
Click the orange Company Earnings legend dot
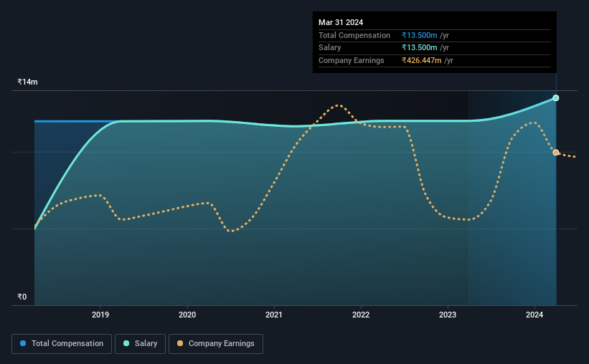(180, 343)
